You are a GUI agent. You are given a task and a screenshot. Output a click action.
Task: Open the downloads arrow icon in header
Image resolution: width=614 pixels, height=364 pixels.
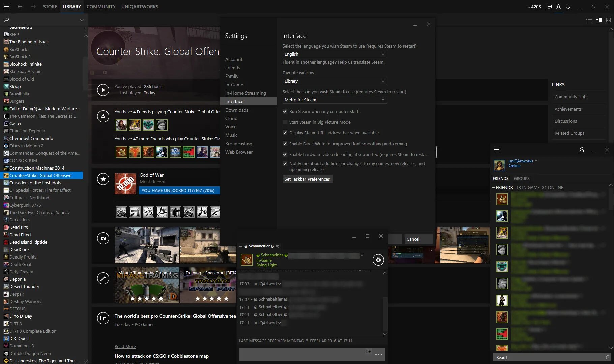[x=568, y=7]
